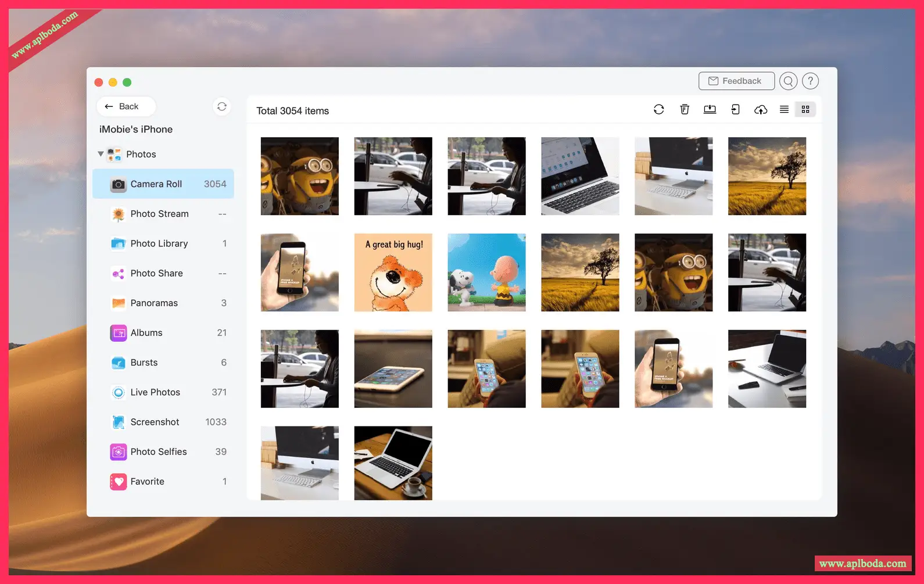Screen dimensions: 924x584
Task: Open the search magnifier icon
Action: (788, 81)
